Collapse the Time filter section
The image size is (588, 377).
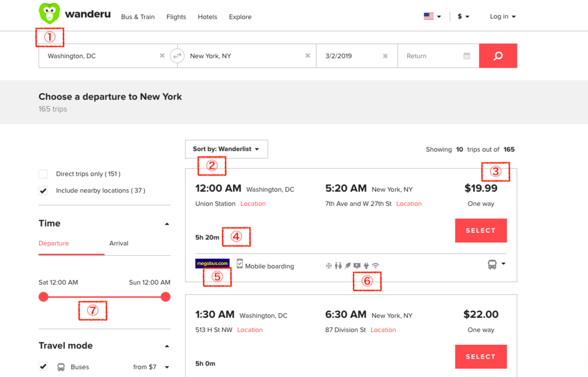pos(167,224)
